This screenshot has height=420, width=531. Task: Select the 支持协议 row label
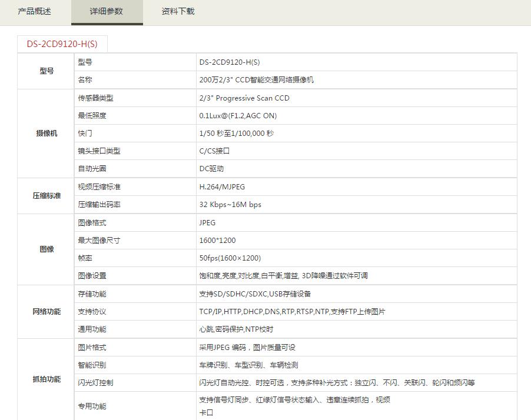92,312
